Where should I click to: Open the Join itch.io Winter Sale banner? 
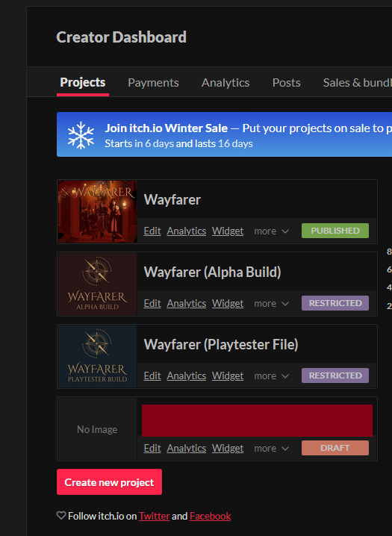coord(224,134)
